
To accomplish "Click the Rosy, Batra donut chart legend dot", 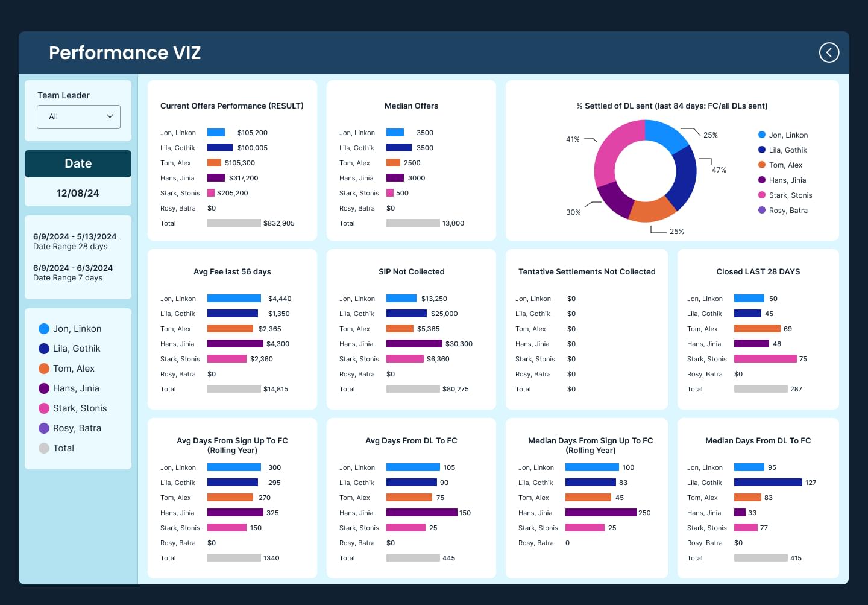I will [762, 210].
